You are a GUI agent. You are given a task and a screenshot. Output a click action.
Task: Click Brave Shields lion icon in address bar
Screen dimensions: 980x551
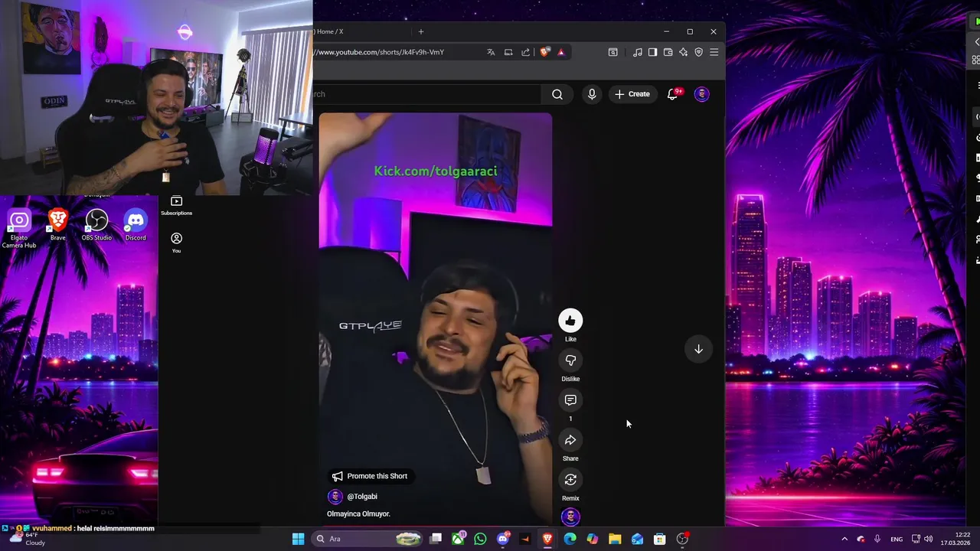coord(544,52)
